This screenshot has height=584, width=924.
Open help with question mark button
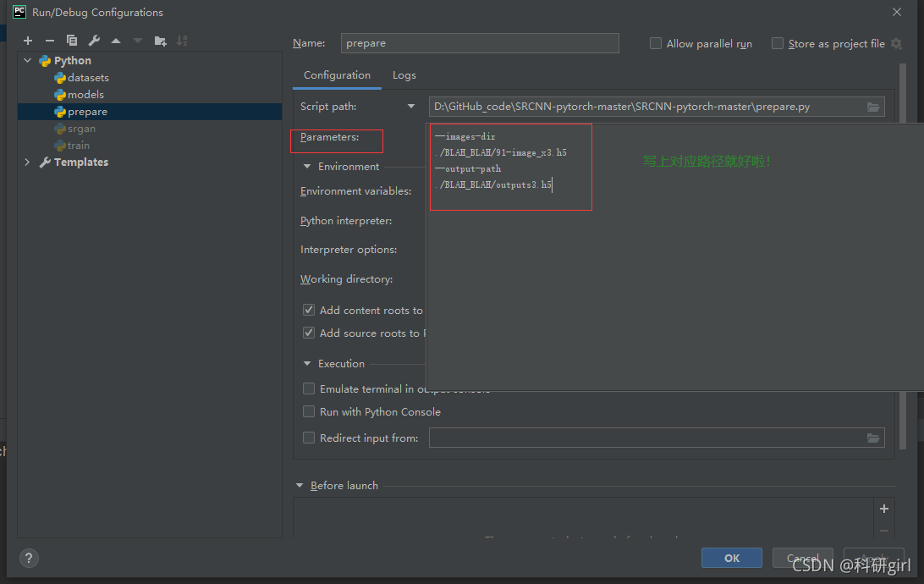click(29, 558)
